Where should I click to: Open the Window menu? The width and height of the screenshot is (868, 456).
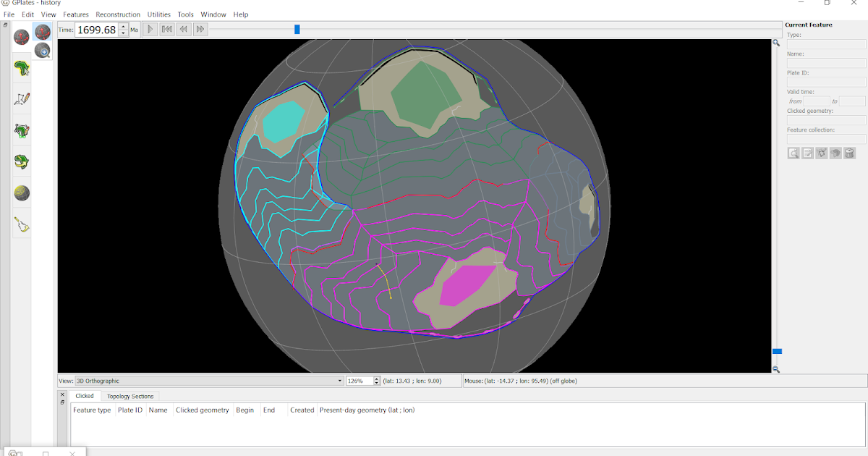(213, 14)
